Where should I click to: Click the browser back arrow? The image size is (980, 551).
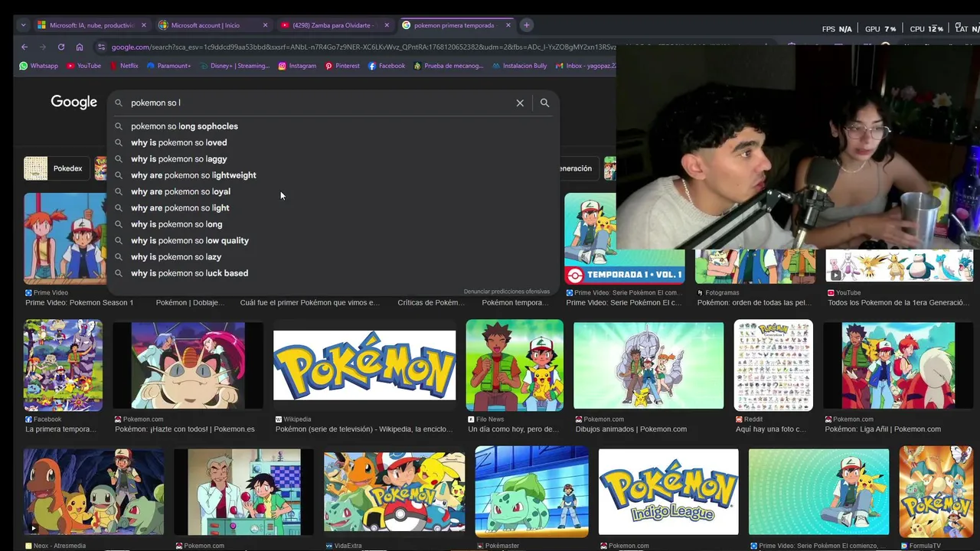click(24, 47)
